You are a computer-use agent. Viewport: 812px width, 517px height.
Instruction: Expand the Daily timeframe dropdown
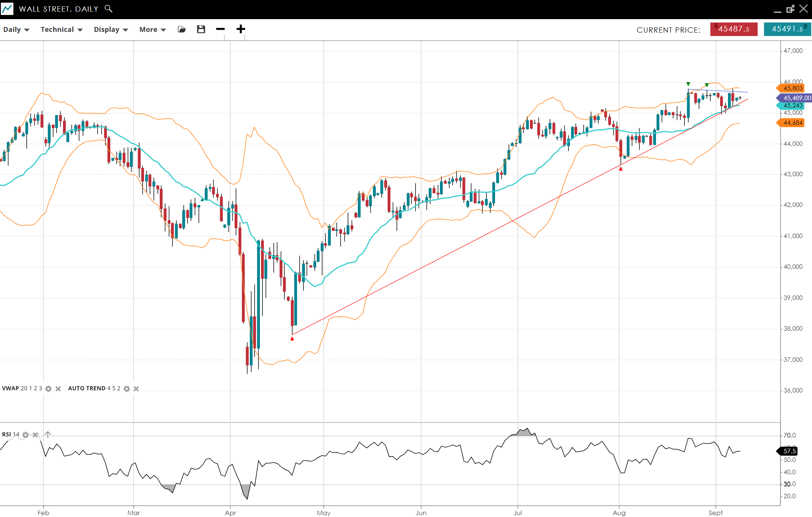coord(16,30)
